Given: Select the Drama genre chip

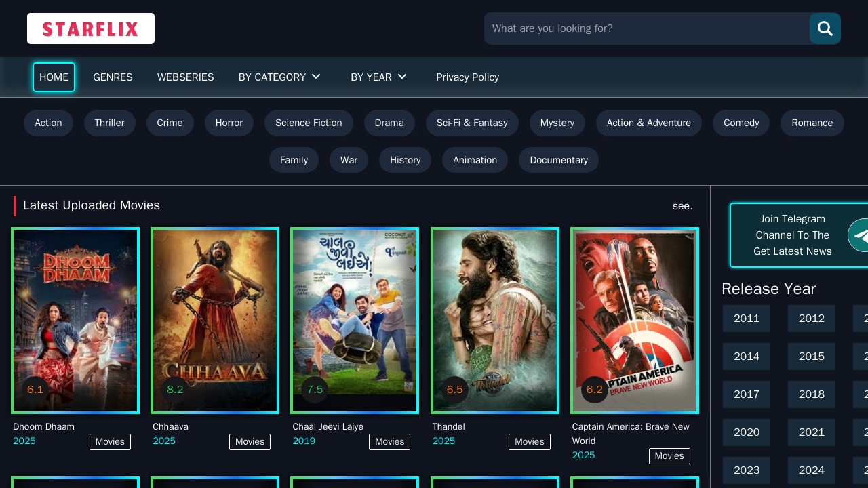Looking at the screenshot, I should tap(389, 123).
